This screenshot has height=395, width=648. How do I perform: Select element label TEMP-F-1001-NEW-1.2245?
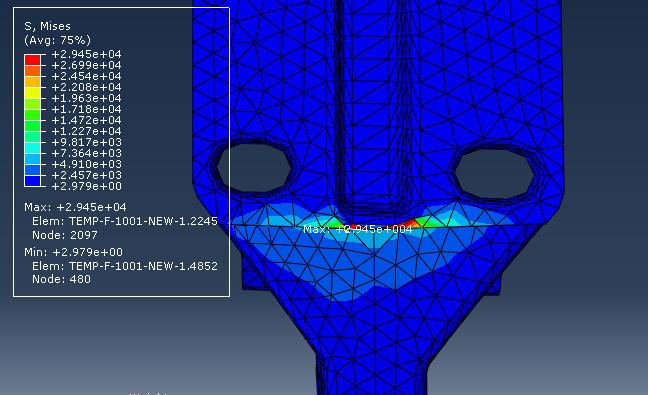coord(143,221)
